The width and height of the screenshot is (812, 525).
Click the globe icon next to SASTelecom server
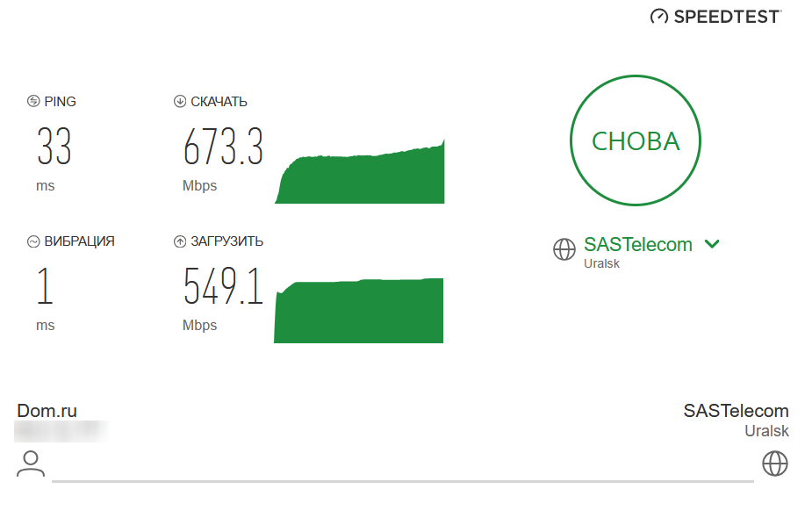(564, 249)
